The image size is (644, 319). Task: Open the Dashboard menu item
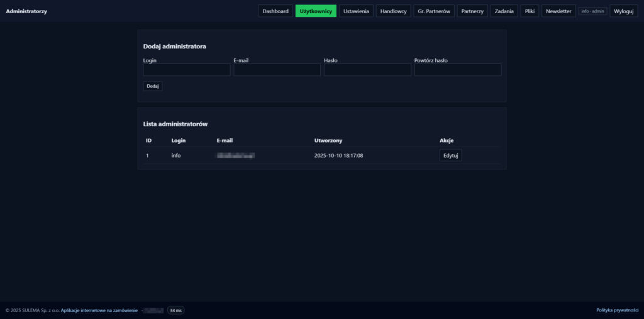pos(275,11)
